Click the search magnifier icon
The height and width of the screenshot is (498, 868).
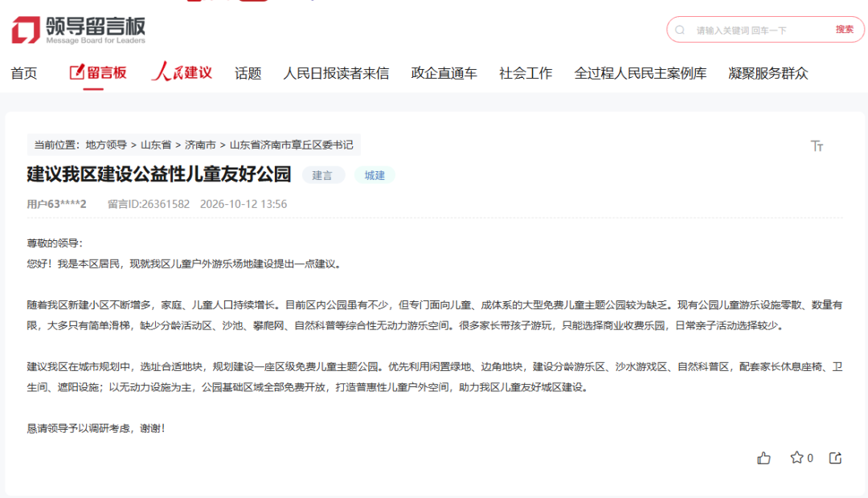(680, 30)
